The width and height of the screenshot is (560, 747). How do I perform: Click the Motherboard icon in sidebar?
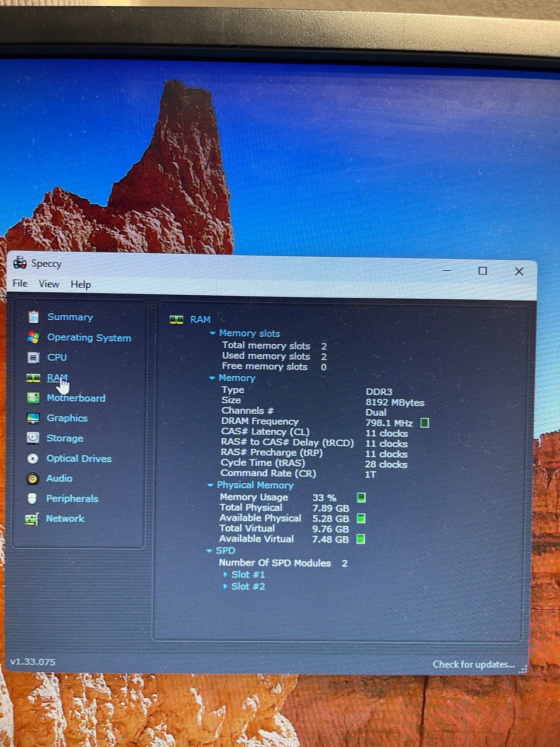click(33, 398)
